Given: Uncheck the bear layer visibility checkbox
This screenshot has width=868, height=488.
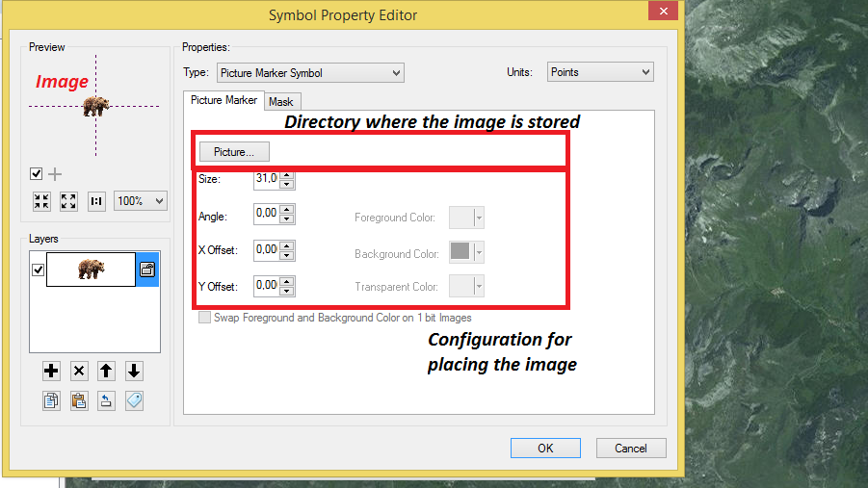Looking at the screenshot, I should tap(39, 270).
